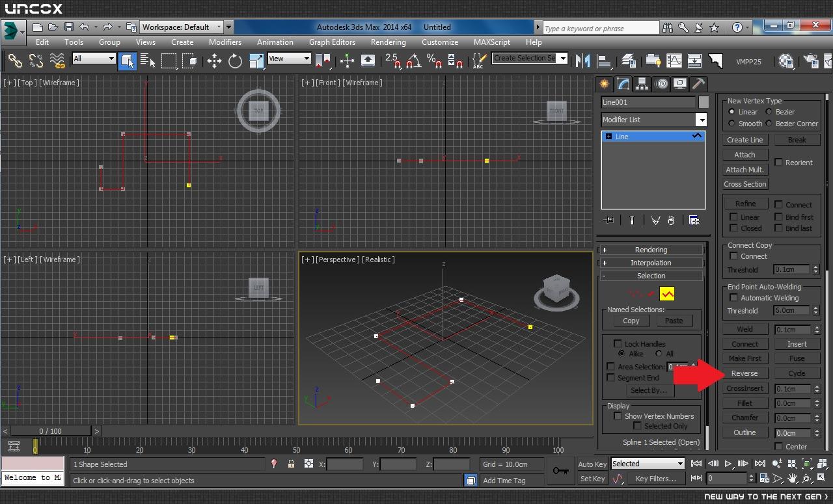
Task: Click Remove Modifier trash icon
Action: click(x=671, y=220)
